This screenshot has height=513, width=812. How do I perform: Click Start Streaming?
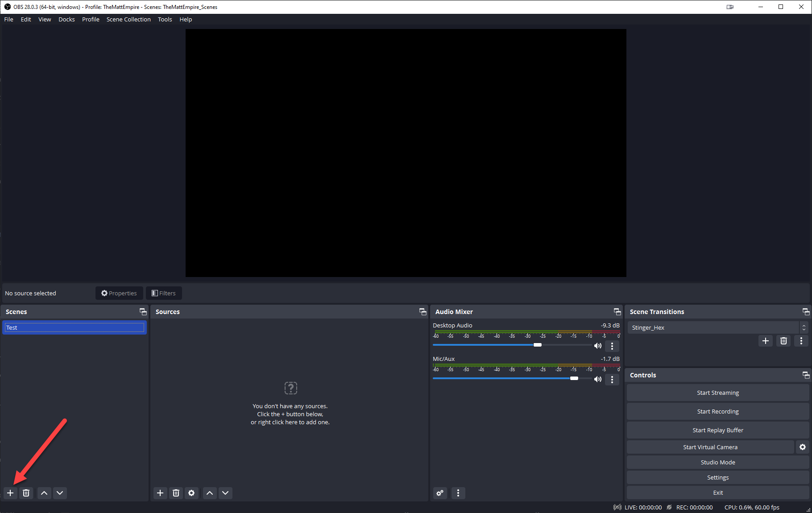(x=717, y=393)
